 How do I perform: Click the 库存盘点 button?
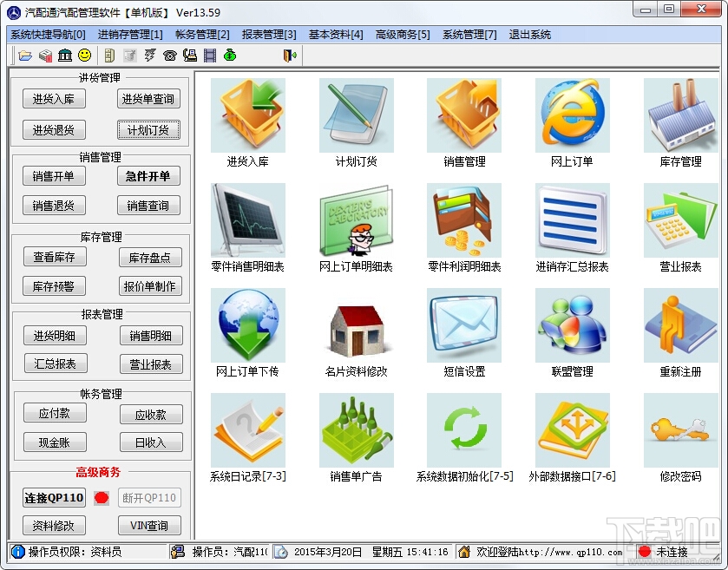click(150, 258)
